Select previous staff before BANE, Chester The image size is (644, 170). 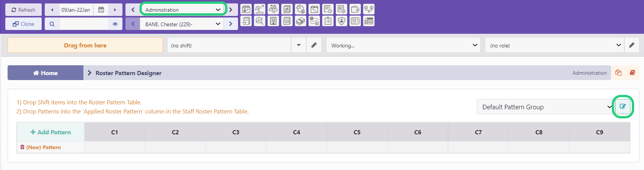133,24
